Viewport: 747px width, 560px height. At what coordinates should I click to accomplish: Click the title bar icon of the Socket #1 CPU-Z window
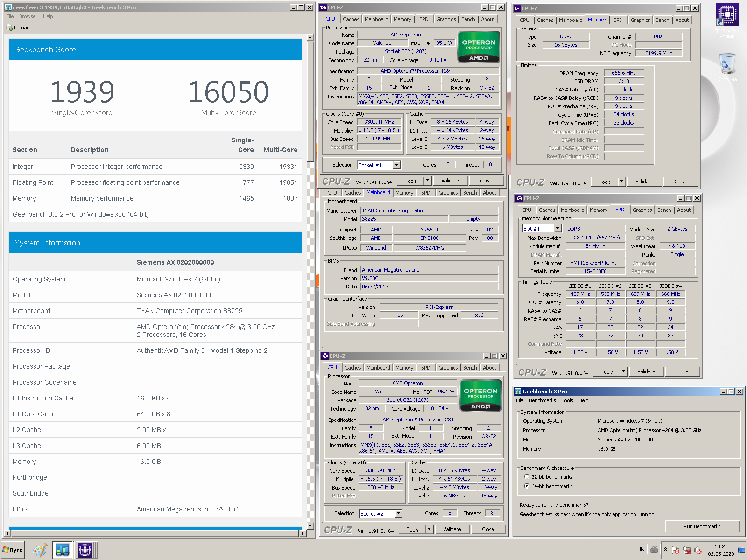coord(323,7)
